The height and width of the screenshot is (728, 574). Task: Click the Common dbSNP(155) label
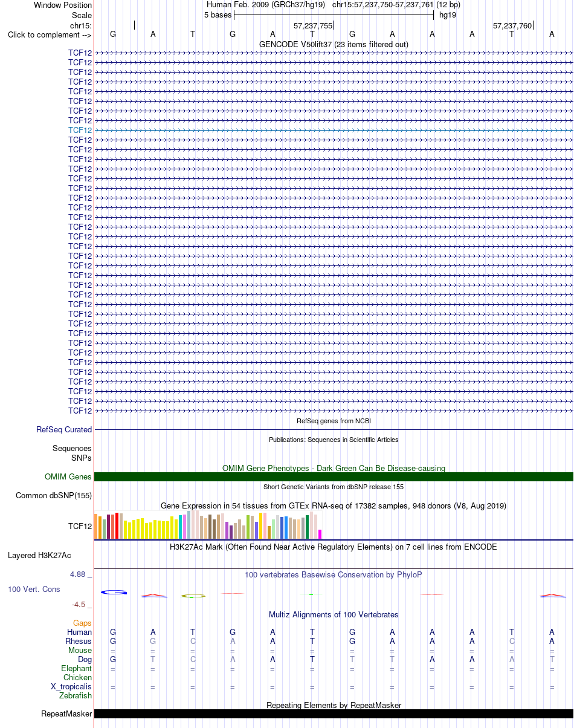pos(54,496)
